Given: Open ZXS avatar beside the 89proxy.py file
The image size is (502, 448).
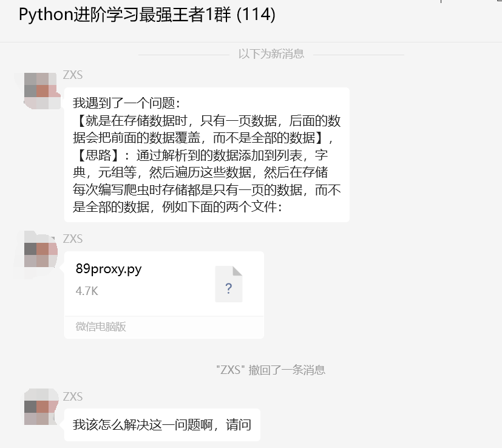Looking at the screenshot, I should coord(41,255).
